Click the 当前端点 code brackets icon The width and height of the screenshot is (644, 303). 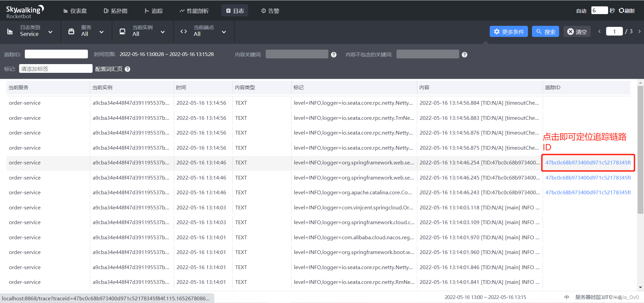(183, 32)
